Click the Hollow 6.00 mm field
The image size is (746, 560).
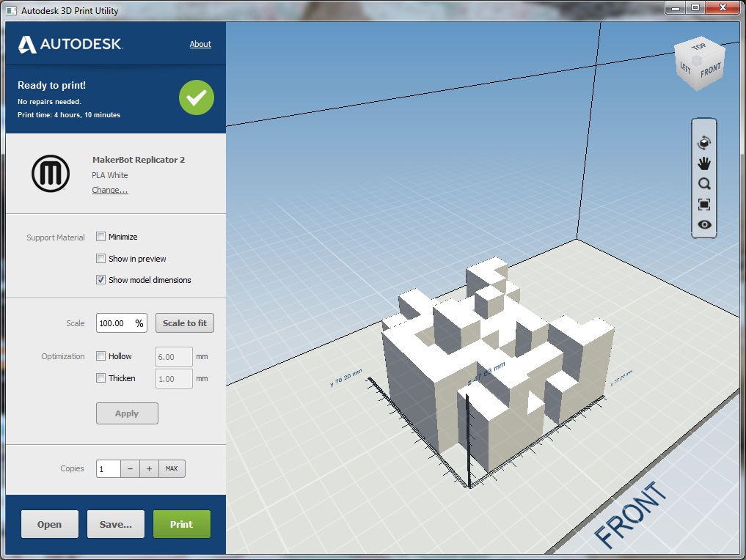pos(174,356)
